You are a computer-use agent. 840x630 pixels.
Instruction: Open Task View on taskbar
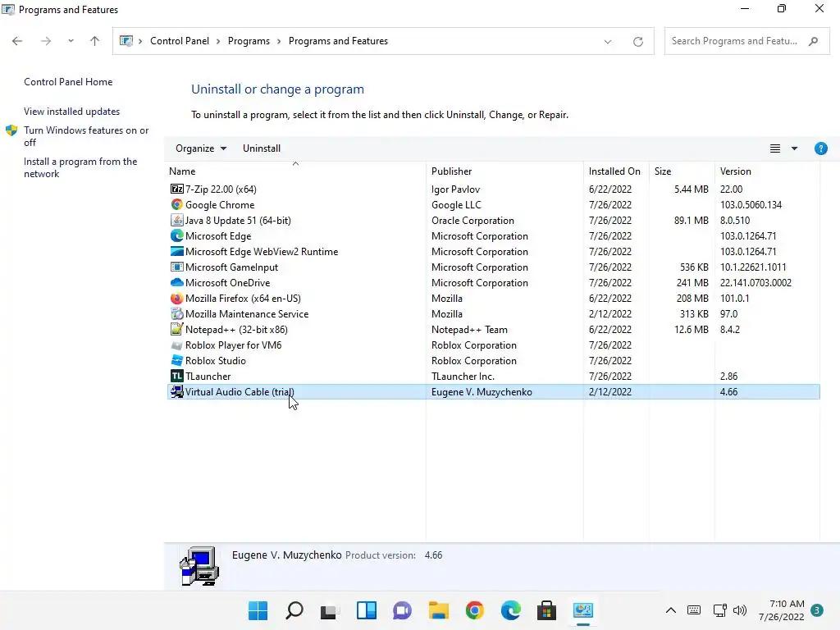point(330,610)
